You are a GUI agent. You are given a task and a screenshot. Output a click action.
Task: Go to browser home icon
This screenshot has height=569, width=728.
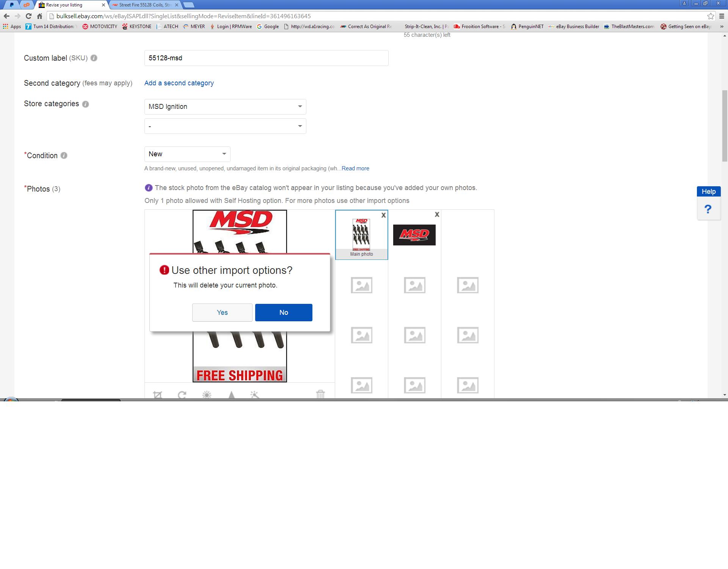click(39, 16)
